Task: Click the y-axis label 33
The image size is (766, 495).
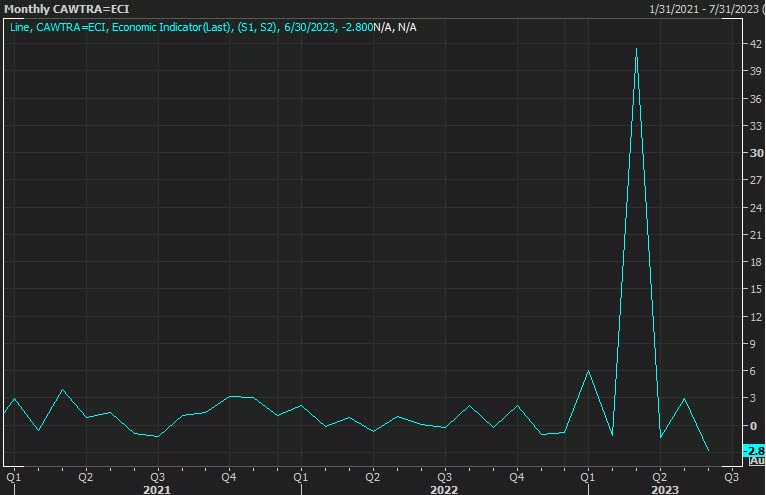Action: click(756, 126)
